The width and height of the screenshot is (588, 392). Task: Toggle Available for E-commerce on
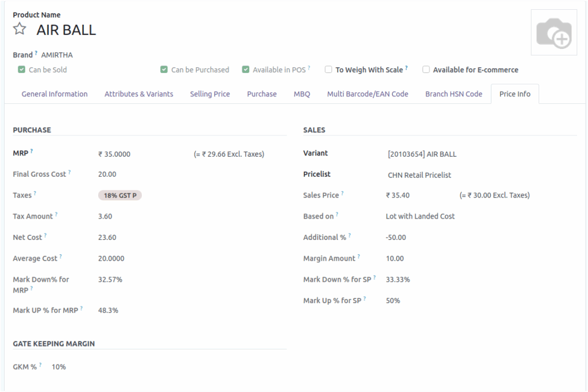click(x=425, y=69)
